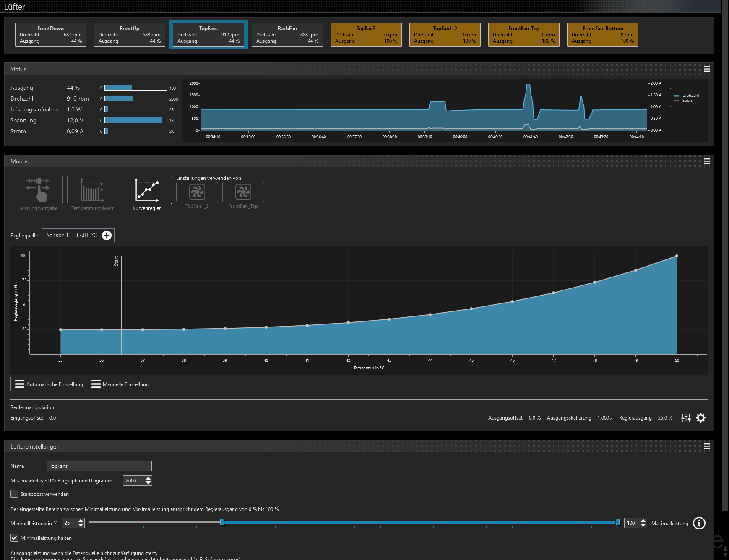Open the Lüftereinstellungen panel hamburger menu
The height and width of the screenshot is (560, 729).
point(707,446)
